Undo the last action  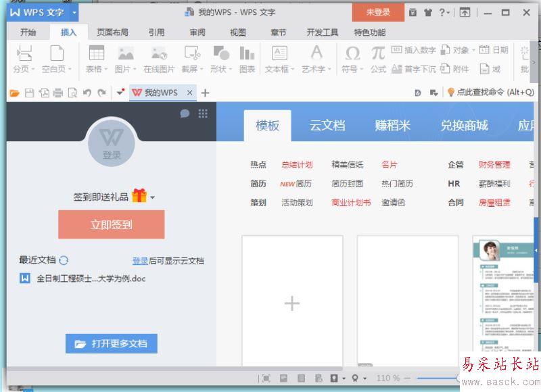tap(87, 93)
